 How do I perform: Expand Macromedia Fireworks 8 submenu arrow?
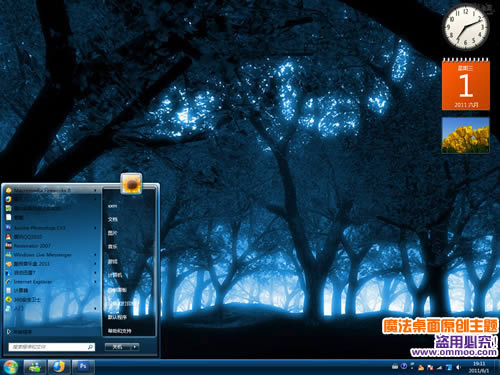(96, 190)
